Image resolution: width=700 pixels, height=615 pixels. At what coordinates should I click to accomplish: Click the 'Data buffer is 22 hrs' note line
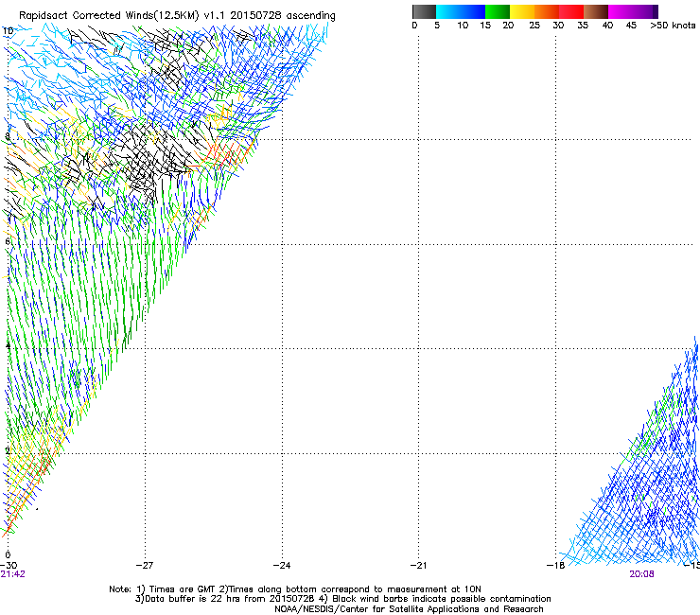(342, 599)
